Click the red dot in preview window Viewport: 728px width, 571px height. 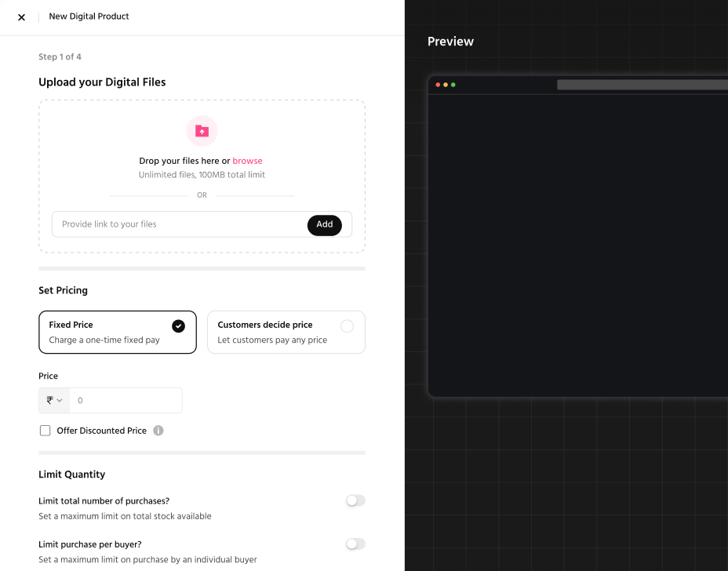[x=438, y=85]
